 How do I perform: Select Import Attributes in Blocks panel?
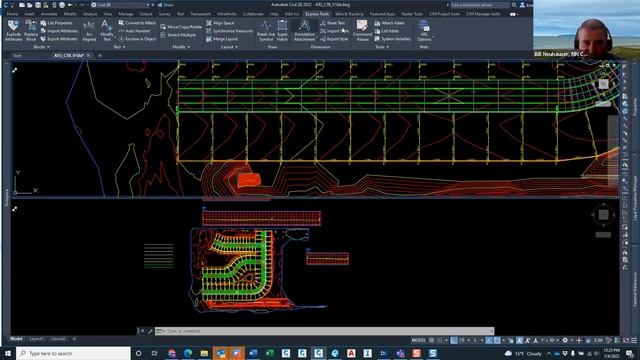[59, 31]
